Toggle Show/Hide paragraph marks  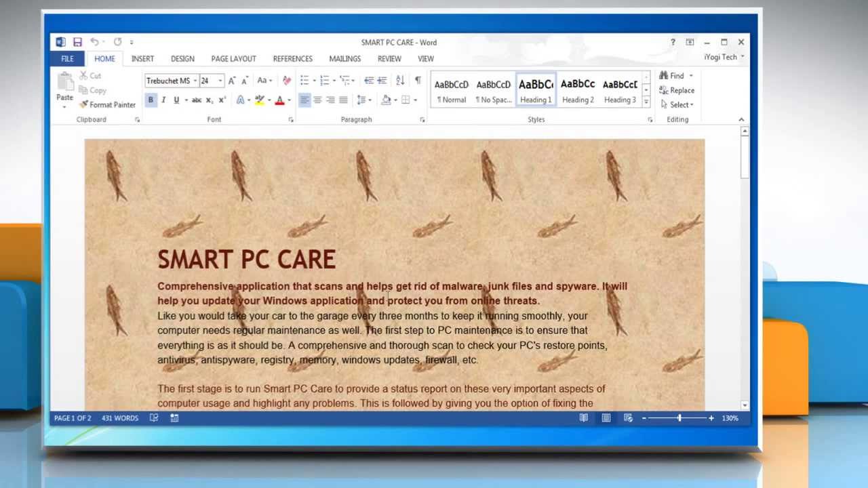[x=418, y=81]
